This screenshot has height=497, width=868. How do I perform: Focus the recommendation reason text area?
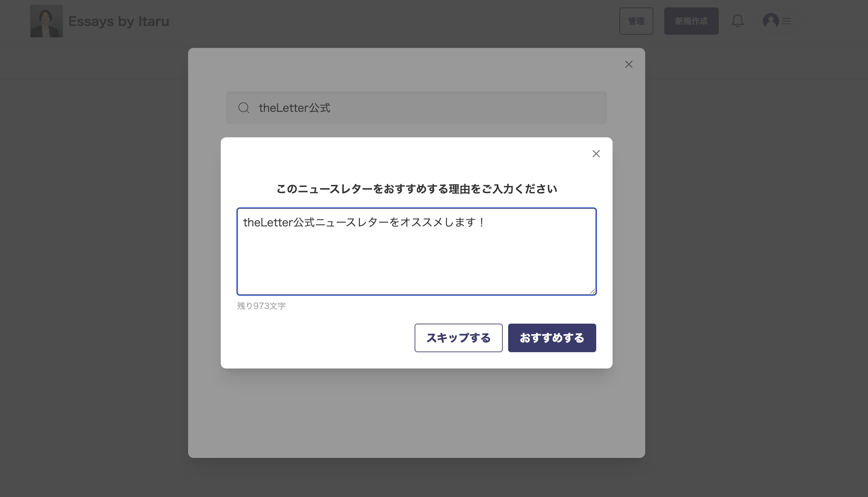point(416,251)
